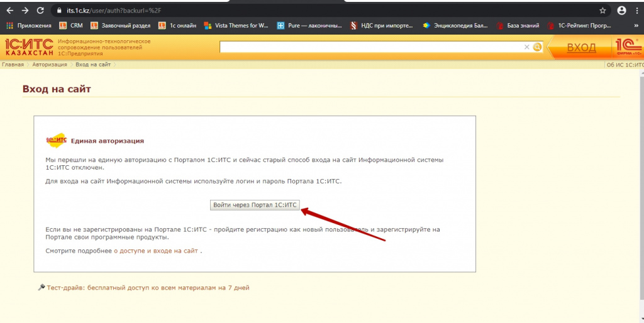
Task: Click the 1С:ИТС Казахстан logo
Action: tap(28, 47)
